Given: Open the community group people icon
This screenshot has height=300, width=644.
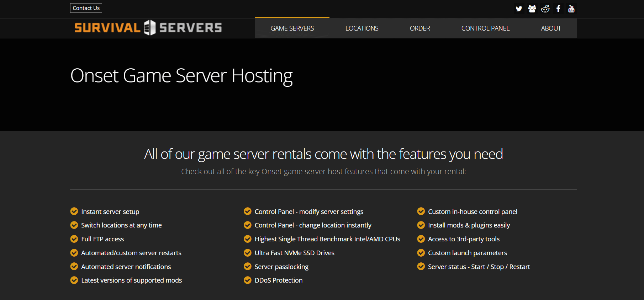Looking at the screenshot, I should (x=532, y=9).
